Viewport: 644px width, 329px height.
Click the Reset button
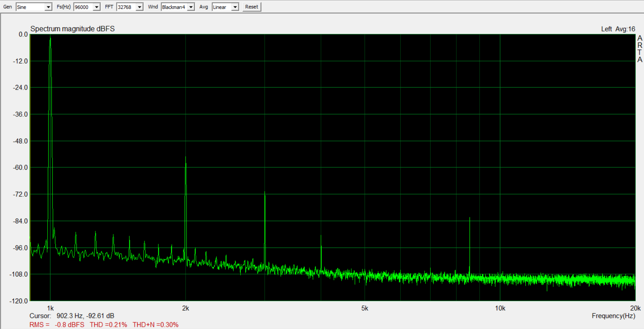pyautogui.click(x=252, y=7)
